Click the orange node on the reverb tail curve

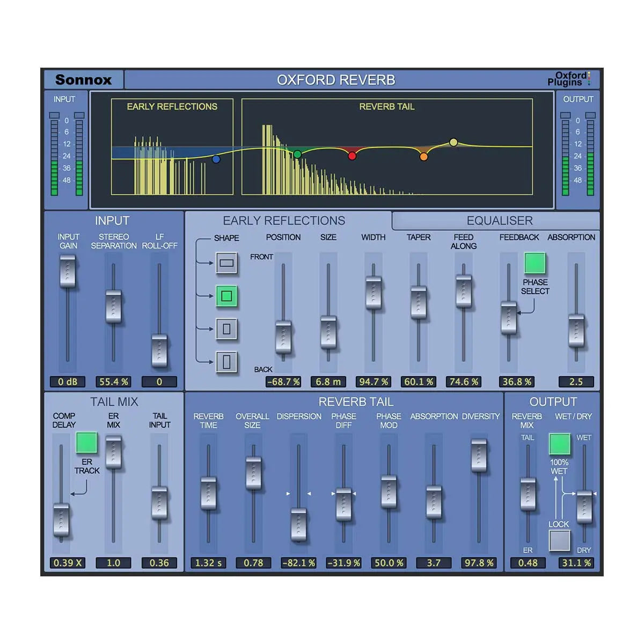pos(423,156)
